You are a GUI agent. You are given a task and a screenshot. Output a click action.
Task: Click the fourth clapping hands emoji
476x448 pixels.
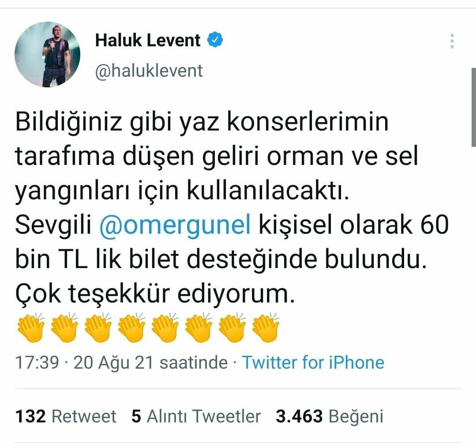131,328
